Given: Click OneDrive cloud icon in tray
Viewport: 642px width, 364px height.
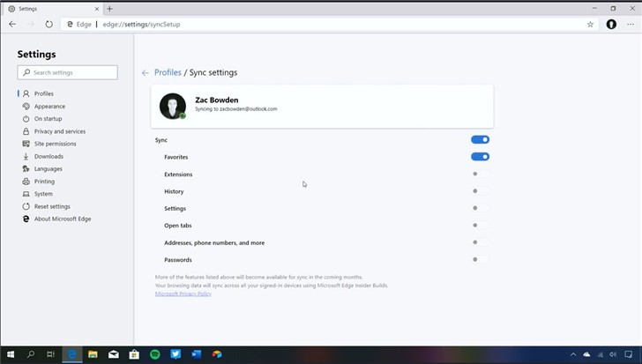Looking at the screenshot, I should coord(586,354).
